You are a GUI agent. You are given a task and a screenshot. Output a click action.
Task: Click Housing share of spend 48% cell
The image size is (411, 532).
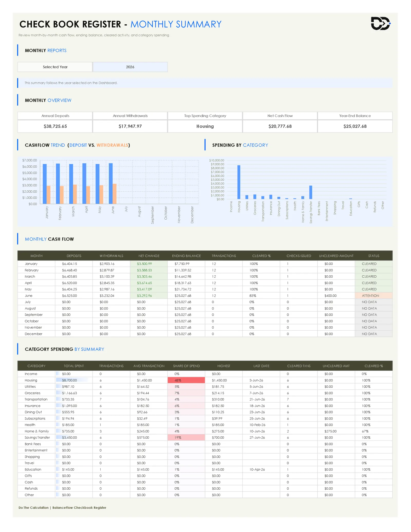pyautogui.click(x=186, y=380)
